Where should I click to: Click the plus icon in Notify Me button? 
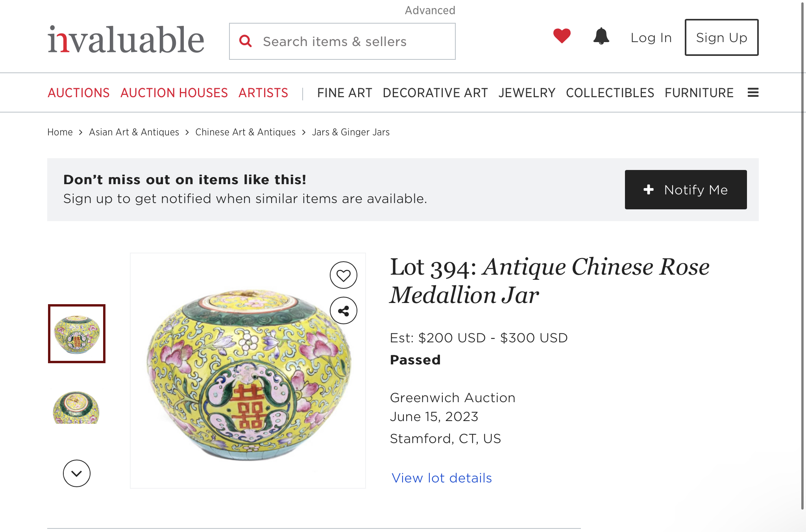click(649, 190)
